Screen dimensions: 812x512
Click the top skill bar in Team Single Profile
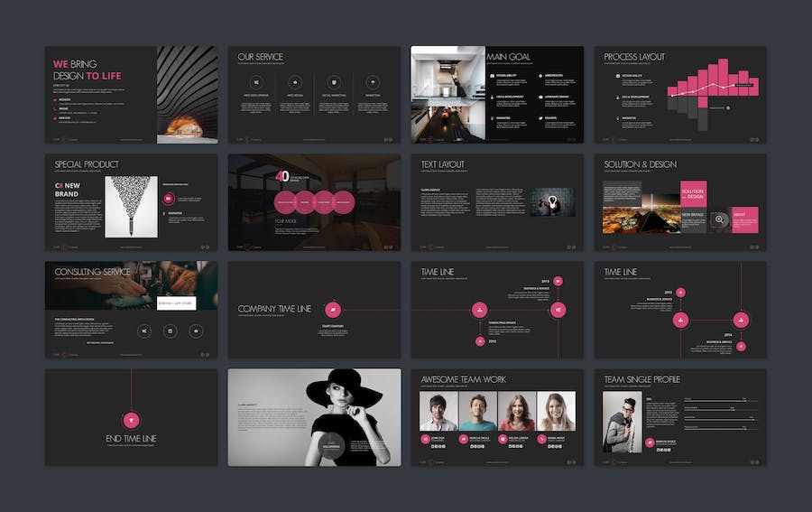(x=715, y=399)
